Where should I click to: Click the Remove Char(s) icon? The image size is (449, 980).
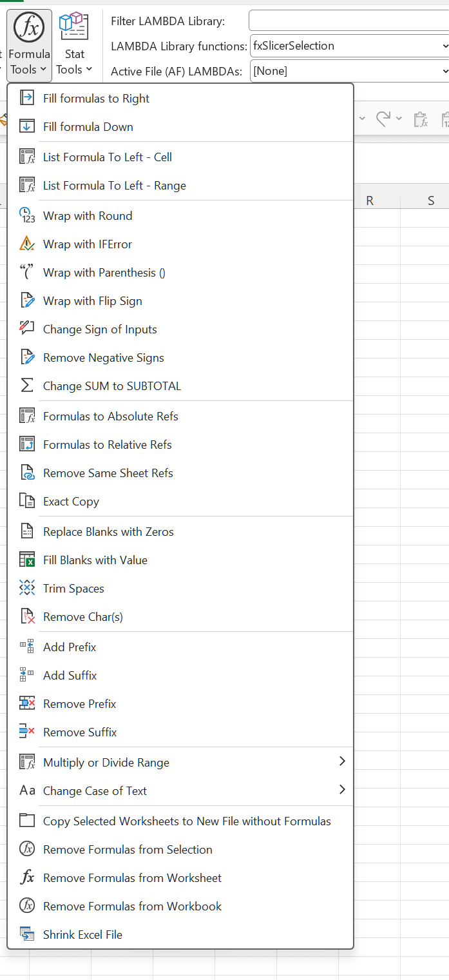(x=27, y=616)
